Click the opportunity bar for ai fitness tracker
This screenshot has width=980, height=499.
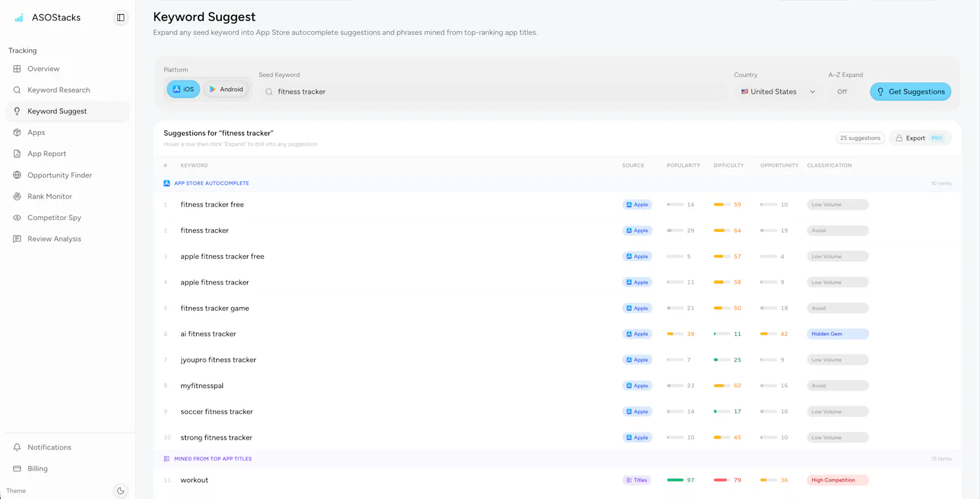click(x=768, y=334)
